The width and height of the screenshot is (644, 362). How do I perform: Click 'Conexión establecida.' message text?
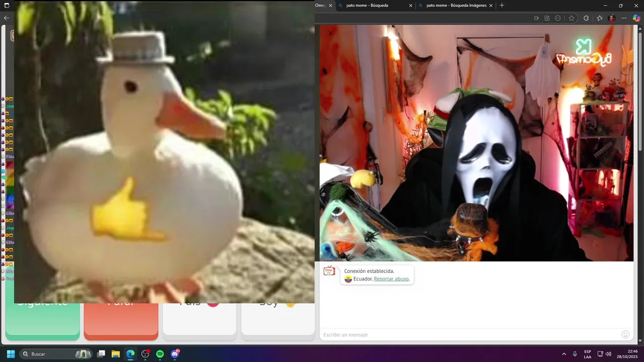tap(369, 271)
